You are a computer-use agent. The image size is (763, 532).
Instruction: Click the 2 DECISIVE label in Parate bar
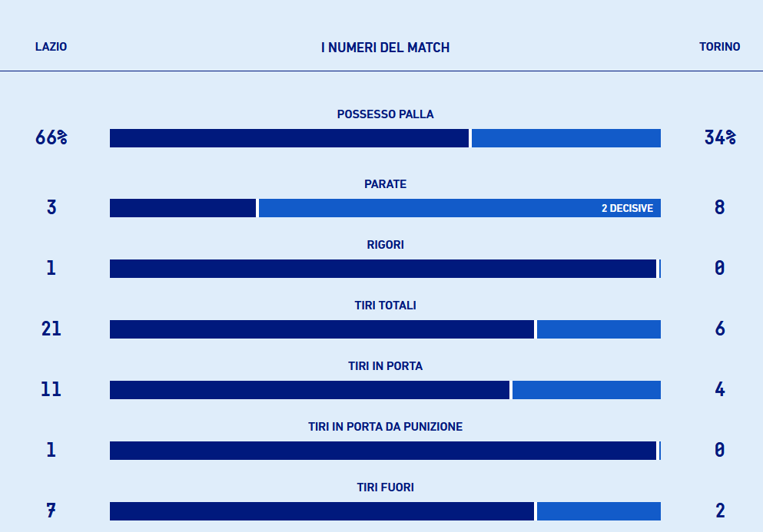coord(627,208)
